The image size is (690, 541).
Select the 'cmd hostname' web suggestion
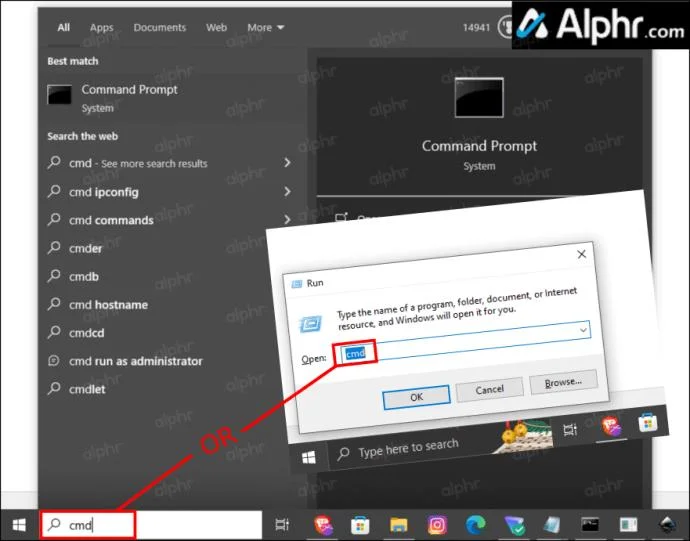[154, 305]
